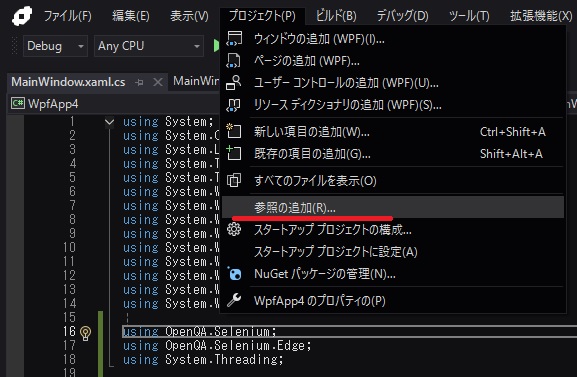Click the existing item add icon

[x=234, y=153]
